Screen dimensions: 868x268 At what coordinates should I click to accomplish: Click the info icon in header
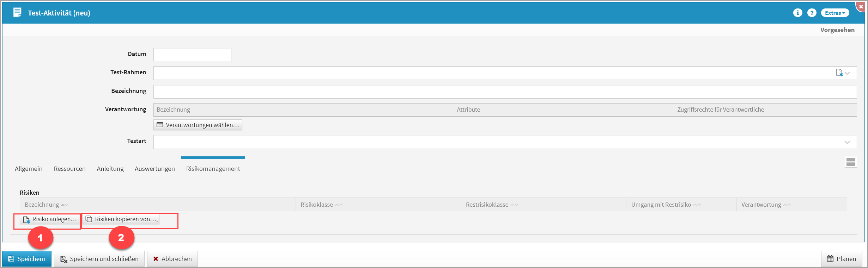point(797,13)
